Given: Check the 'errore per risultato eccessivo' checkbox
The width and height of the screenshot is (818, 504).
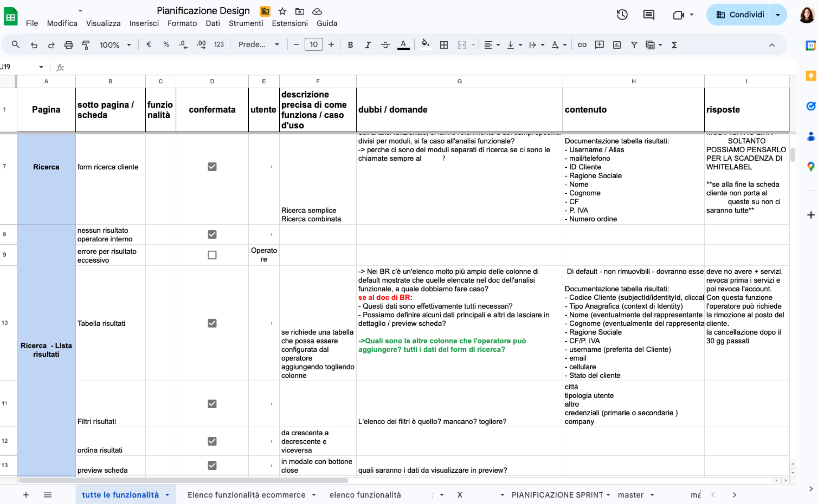Looking at the screenshot, I should click(212, 255).
